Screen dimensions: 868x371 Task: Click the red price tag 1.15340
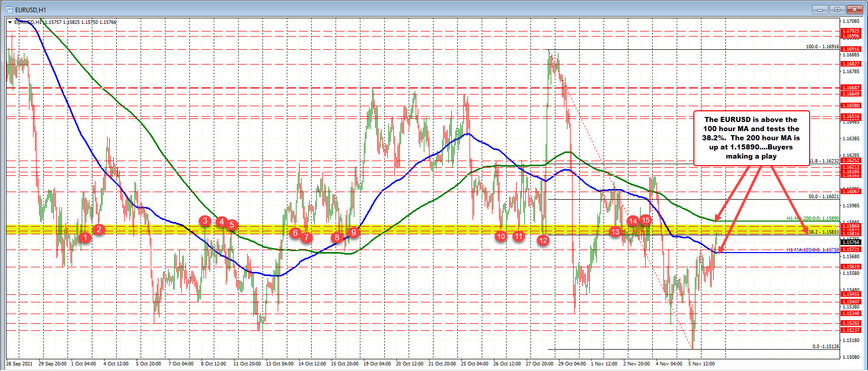click(x=851, y=314)
